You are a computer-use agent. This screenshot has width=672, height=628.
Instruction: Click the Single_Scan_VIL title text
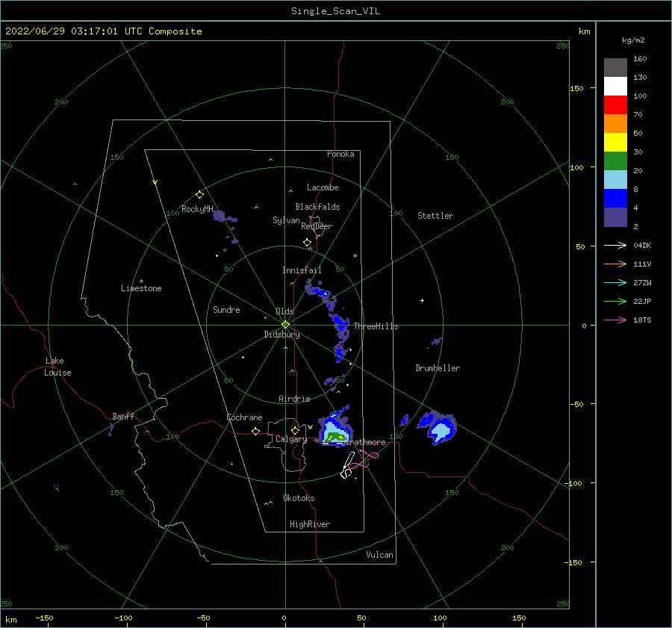click(335, 11)
